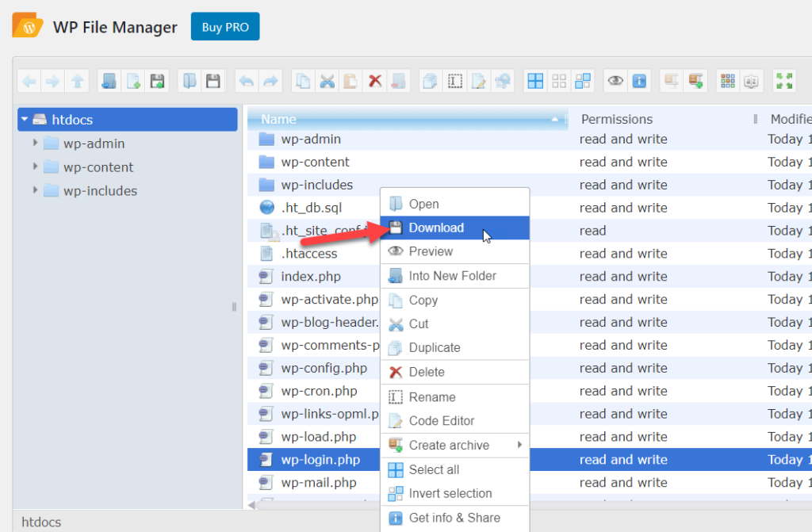
Task: Expand the wp-includes tree node arrow
Action: pyautogui.click(x=35, y=190)
